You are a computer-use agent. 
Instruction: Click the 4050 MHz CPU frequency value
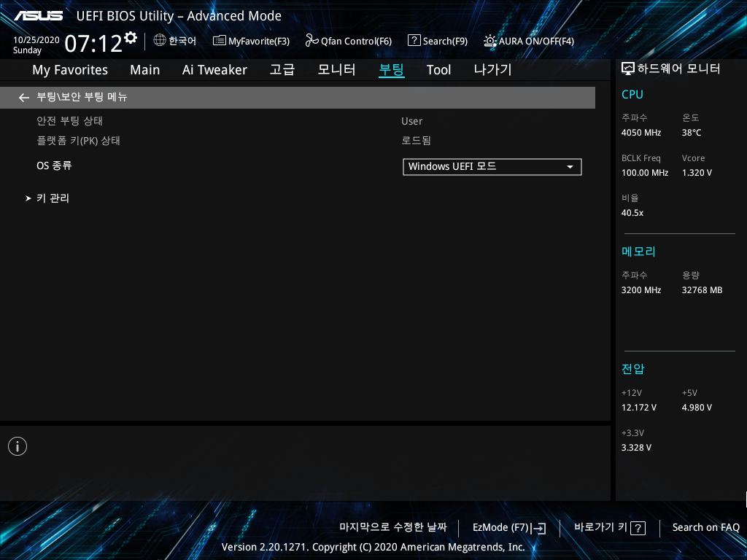tap(640, 133)
